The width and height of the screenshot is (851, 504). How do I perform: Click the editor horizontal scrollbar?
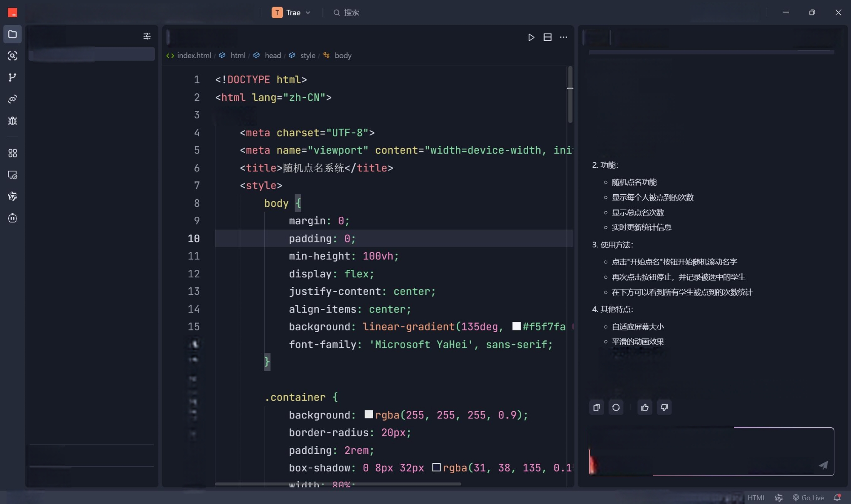(x=338, y=484)
